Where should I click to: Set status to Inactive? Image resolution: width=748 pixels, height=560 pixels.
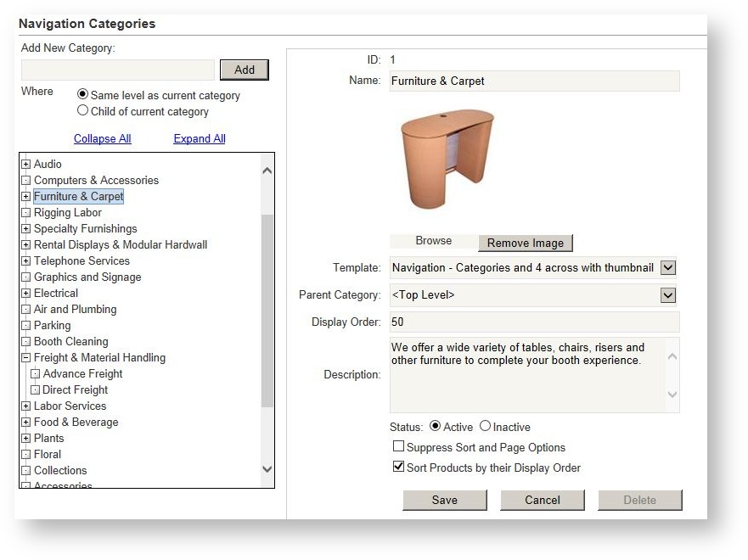pyautogui.click(x=485, y=426)
